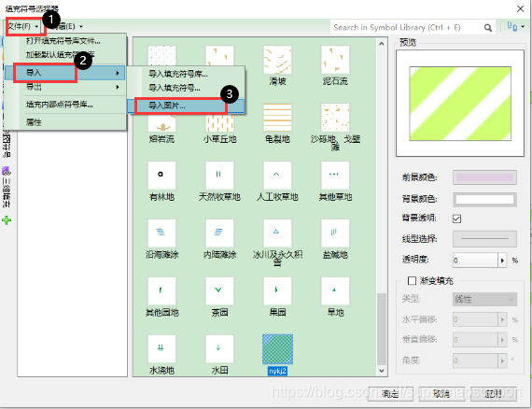Choose 导入图片... submenu item
The height and width of the screenshot is (409, 532).
coord(186,106)
